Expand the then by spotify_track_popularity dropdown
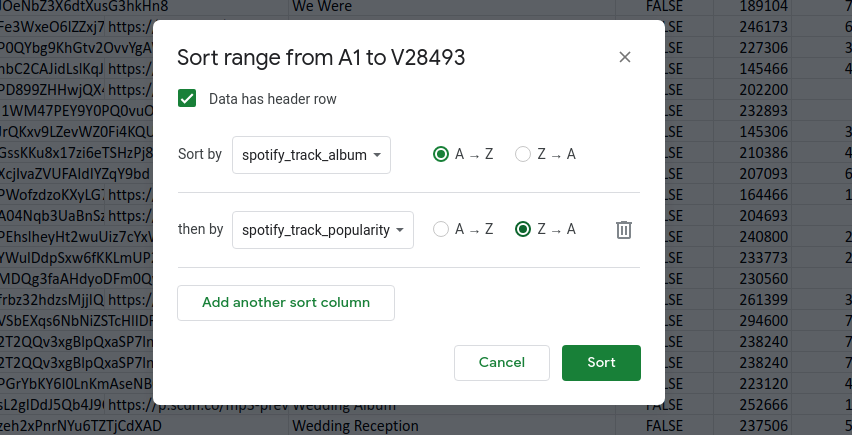 coord(322,230)
